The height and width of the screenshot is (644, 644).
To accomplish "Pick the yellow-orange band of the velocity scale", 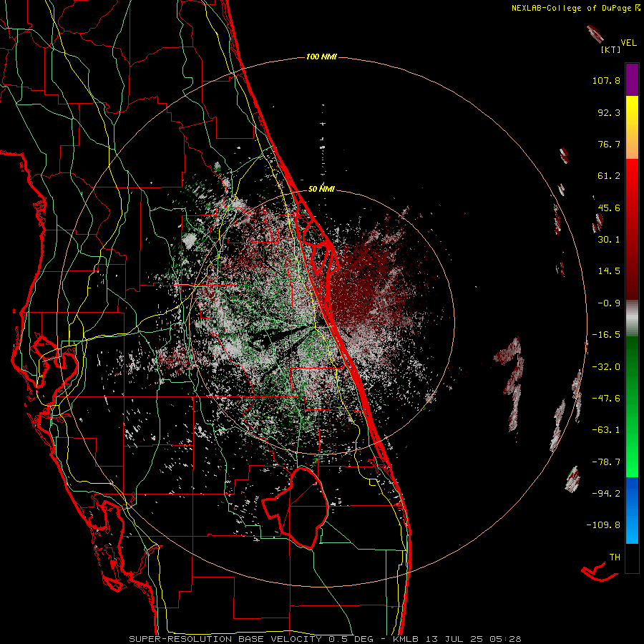I will click(x=632, y=127).
